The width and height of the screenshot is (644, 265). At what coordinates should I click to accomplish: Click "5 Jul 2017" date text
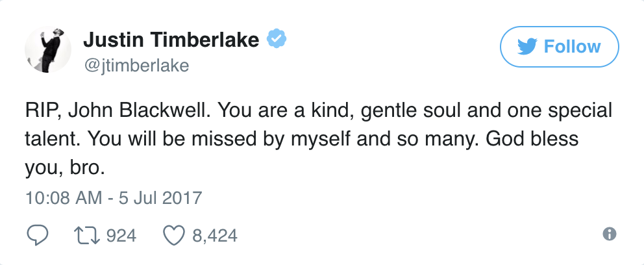pos(161,197)
